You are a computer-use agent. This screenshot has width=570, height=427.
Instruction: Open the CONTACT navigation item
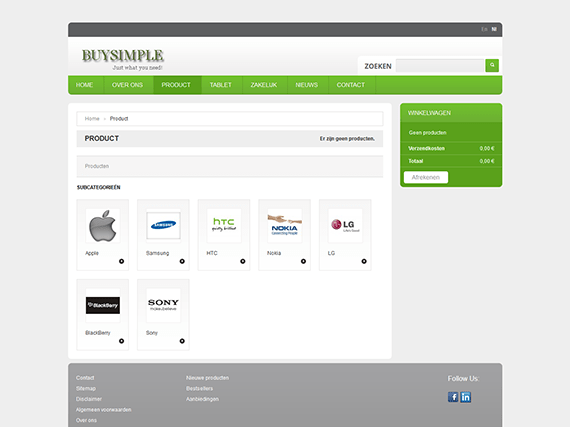[350, 85]
